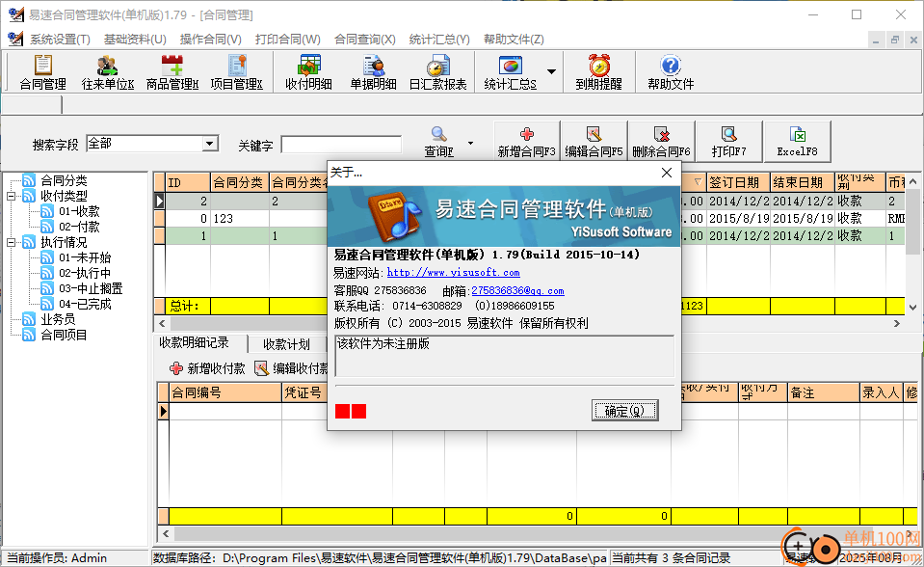
Task: Click left arrow of lower grid scrollbar
Action: 166,533
